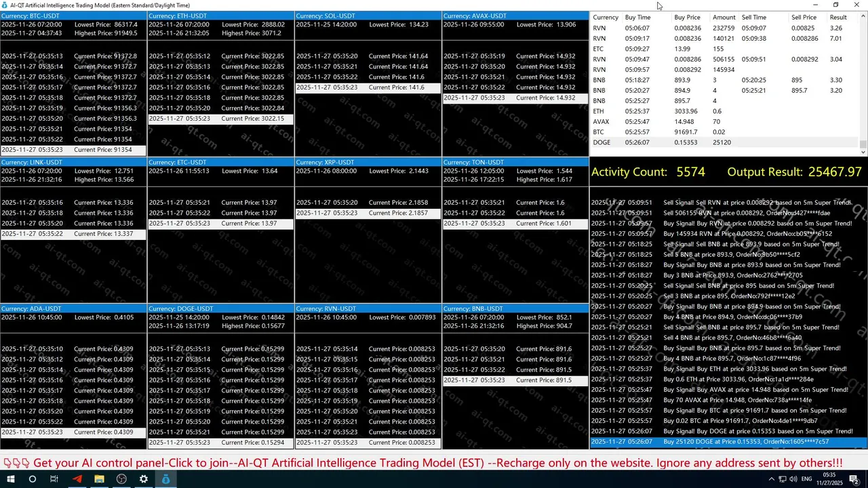Click the red banner Get your AI control panel link
The width and height of the screenshot is (868, 488).
422,463
